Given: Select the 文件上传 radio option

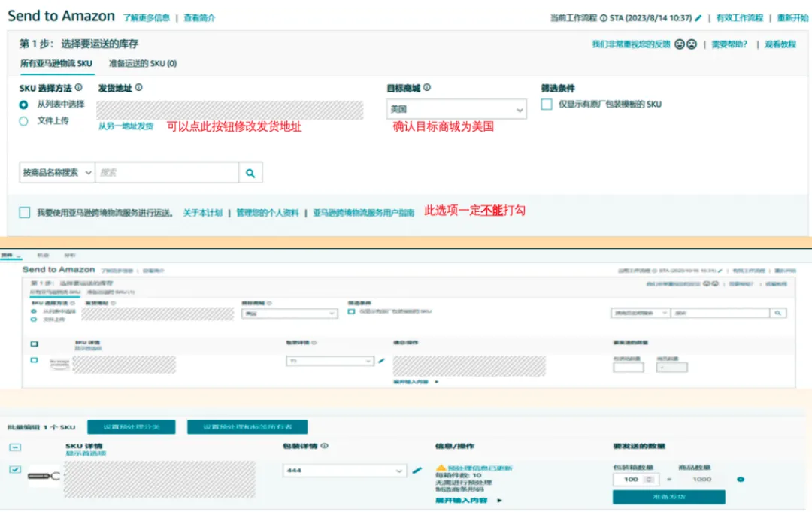Looking at the screenshot, I should 23,120.
